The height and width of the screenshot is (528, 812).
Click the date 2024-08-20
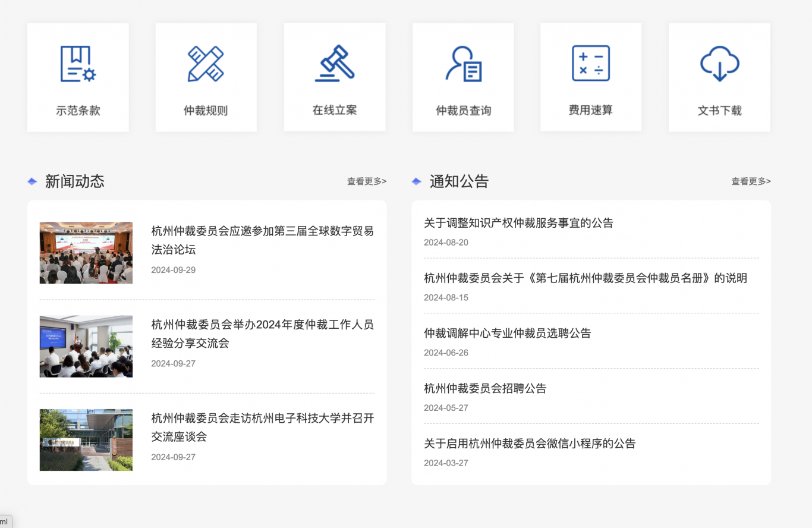tap(446, 243)
